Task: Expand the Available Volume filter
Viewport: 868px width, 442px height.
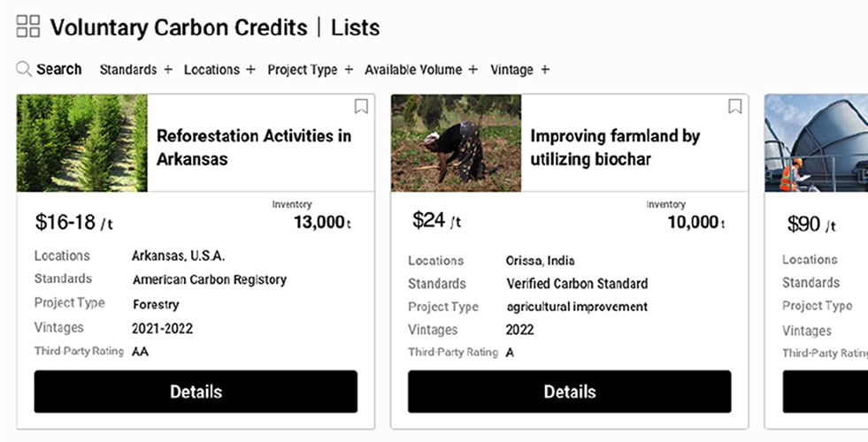Action: pos(421,70)
